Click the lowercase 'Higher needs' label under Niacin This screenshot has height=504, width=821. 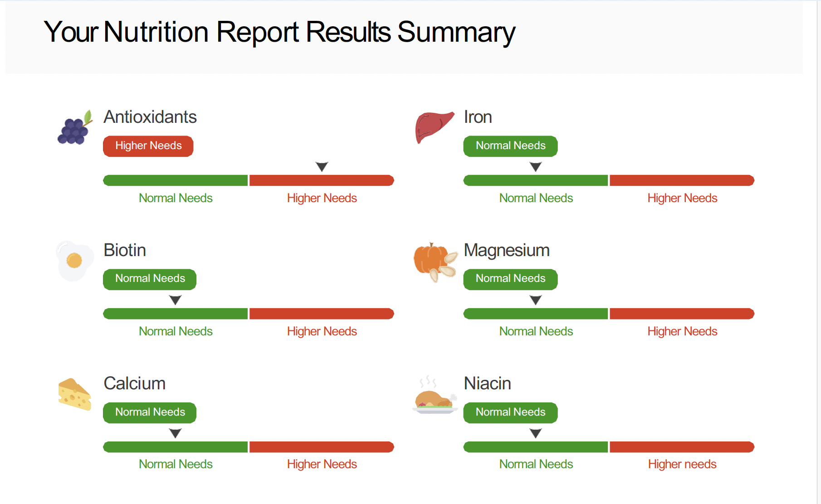point(682,464)
